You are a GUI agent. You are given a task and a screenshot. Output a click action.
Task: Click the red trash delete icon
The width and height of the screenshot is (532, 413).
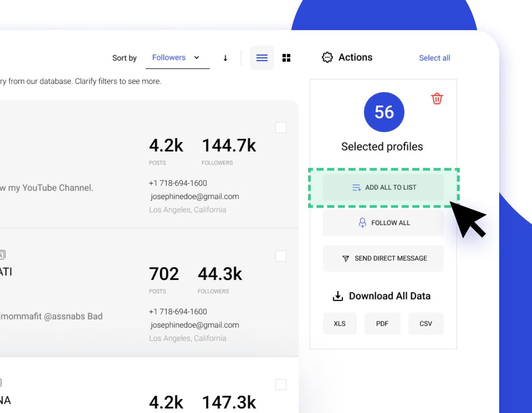click(x=437, y=98)
